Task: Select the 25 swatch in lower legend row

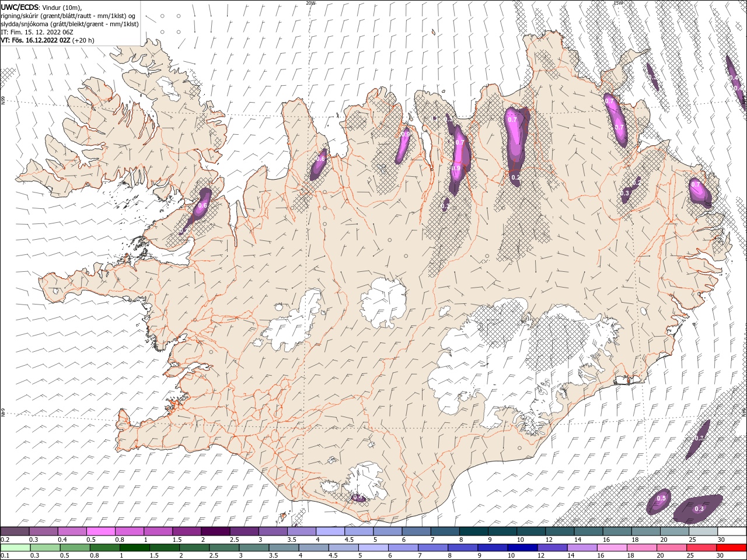Action: pos(701,548)
